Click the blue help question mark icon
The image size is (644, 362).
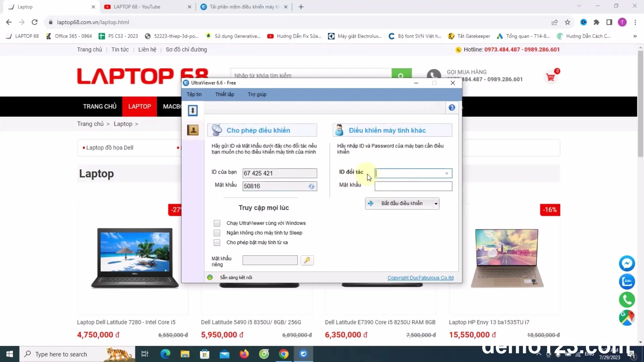(x=452, y=108)
